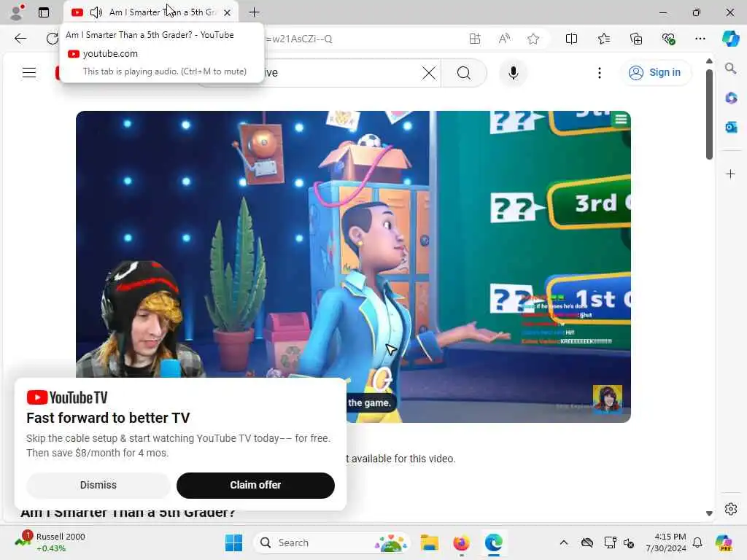This screenshot has width=747, height=560.
Task: Toggle split screen view
Action: pos(571,39)
